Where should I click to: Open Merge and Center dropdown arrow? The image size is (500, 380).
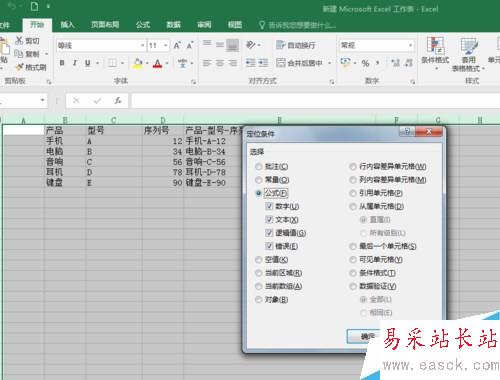(329, 63)
